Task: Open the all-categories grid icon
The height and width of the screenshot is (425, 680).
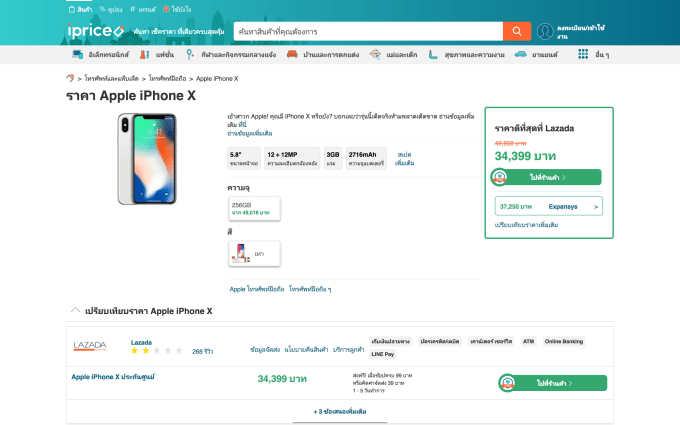Action: tap(583, 53)
